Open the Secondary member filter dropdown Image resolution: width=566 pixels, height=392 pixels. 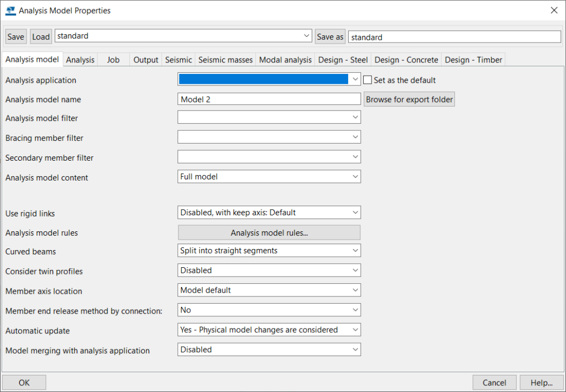(x=355, y=157)
